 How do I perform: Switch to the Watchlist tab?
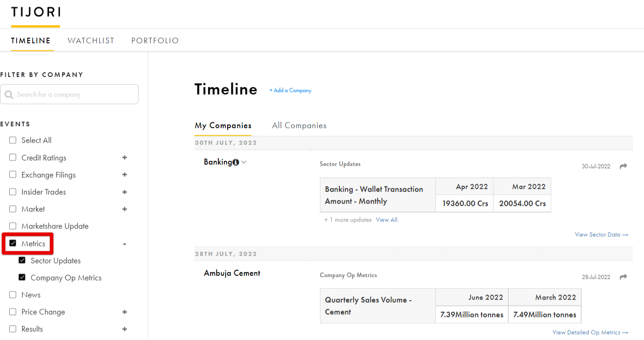click(91, 41)
